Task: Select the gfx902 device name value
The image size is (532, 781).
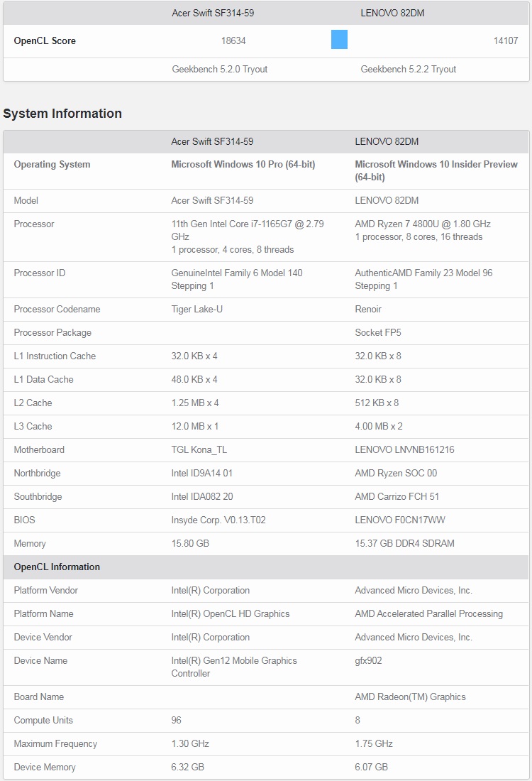Action: [x=368, y=661]
